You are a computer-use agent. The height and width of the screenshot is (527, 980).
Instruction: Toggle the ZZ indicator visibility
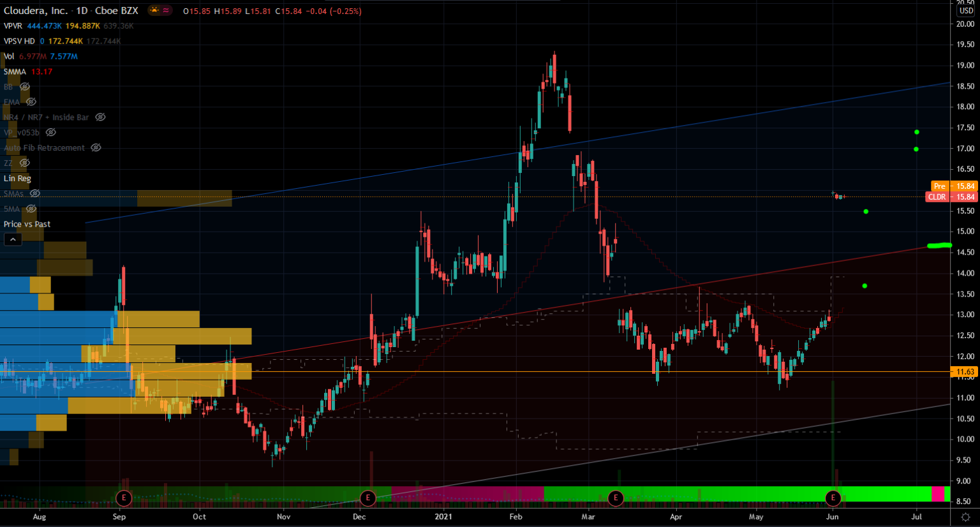coord(24,163)
